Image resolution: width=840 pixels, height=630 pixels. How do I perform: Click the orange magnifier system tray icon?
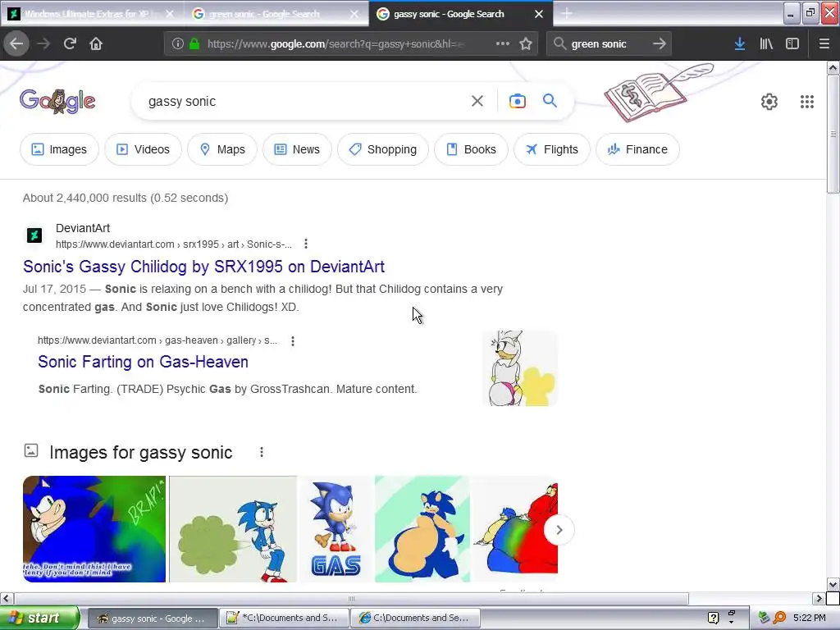coord(779,618)
